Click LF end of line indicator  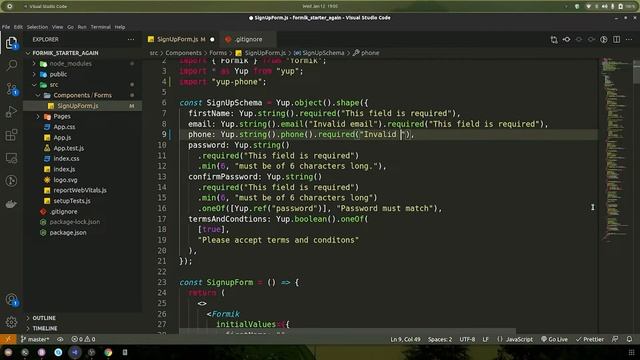click(x=486, y=339)
